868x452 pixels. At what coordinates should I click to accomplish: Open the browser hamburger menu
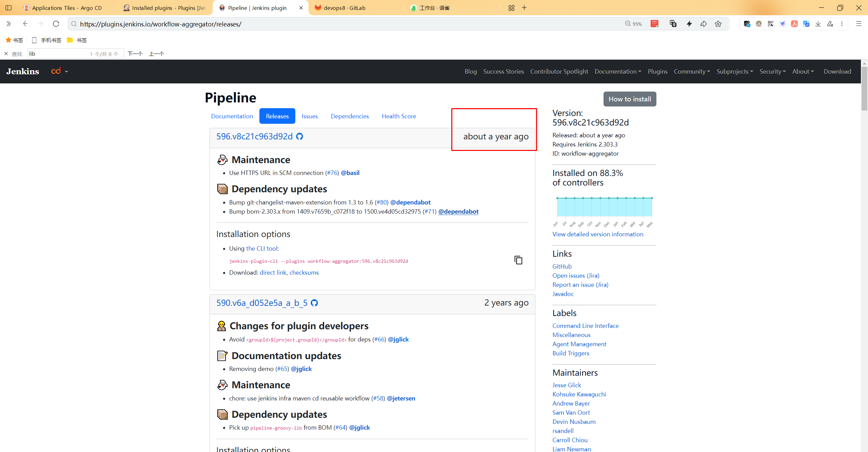coord(859,24)
